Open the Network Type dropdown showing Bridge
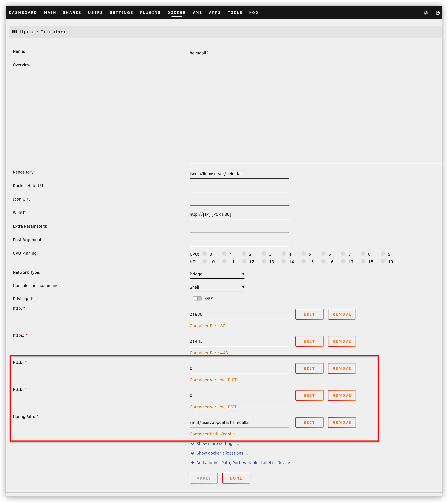 pos(217,274)
